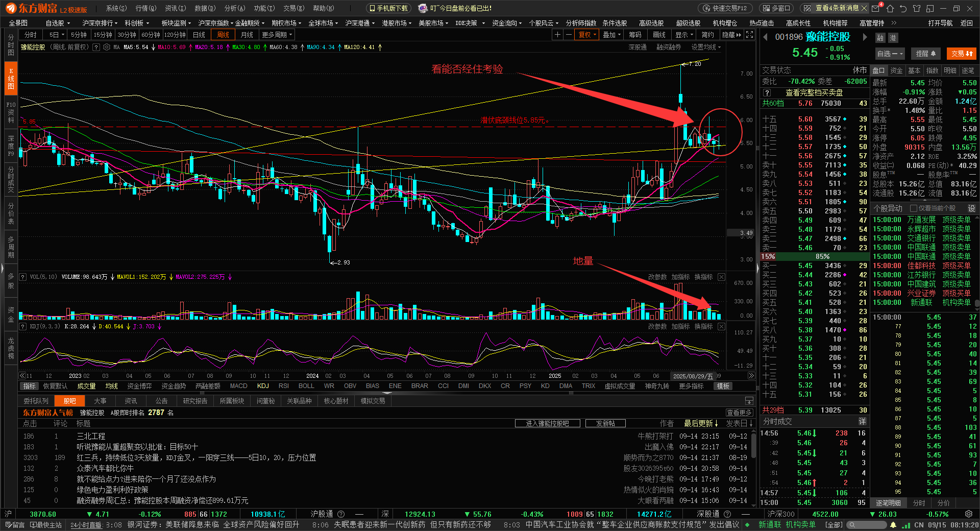Select the MACD indicator tab

click(238, 386)
